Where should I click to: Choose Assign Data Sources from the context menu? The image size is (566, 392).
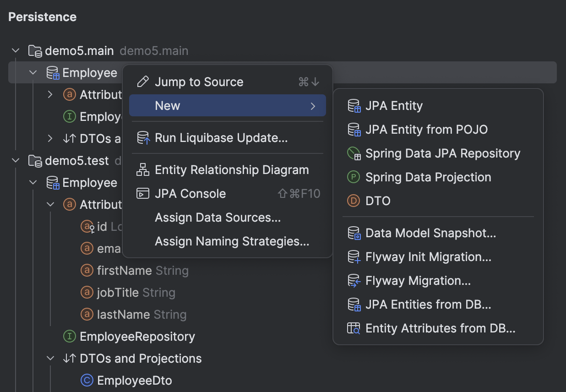(218, 217)
